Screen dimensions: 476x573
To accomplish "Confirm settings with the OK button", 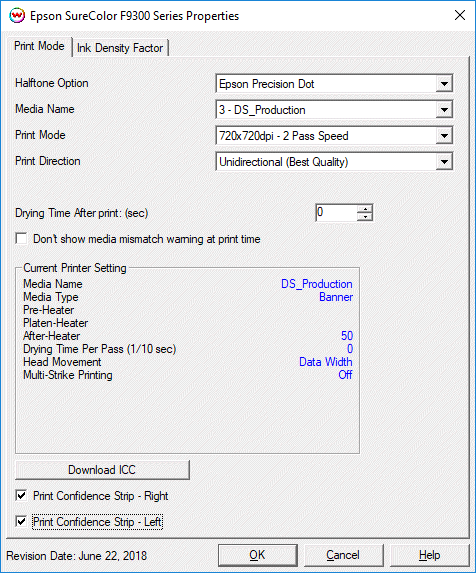I will [x=257, y=555].
